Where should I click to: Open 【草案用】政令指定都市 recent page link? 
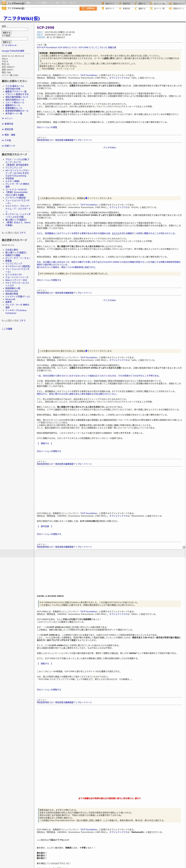(x=17, y=165)
